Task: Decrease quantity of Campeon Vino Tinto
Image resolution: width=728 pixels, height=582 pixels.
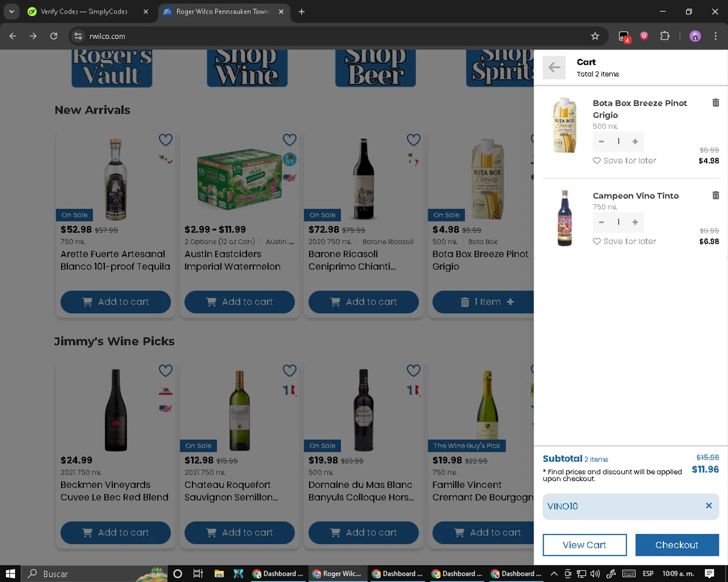Action: click(601, 222)
